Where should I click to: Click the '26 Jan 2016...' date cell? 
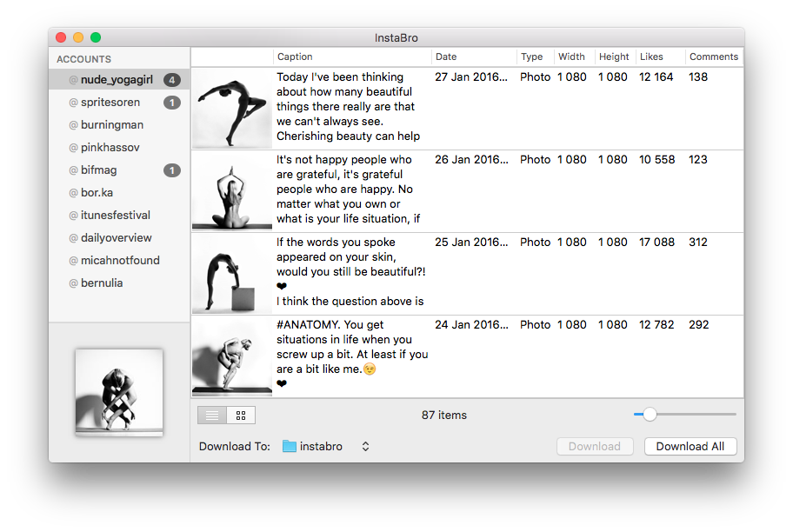(471, 159)
